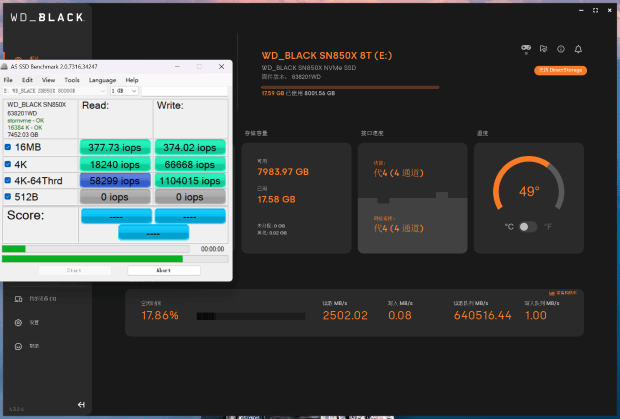The width and height of the screenshot is (620, 419).
Task: Click the 17.86% value
Action: click(160, 315)
